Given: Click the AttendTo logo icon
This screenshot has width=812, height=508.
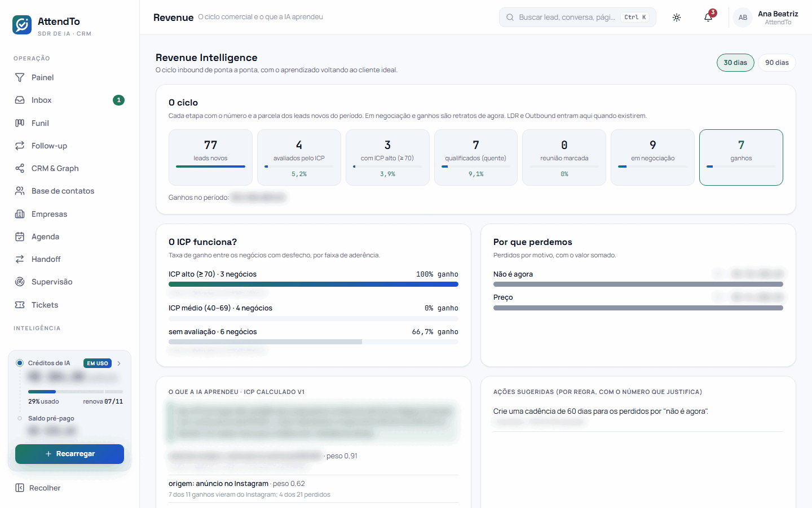Looking at the screenshot, I should click(x=22, y=25).
